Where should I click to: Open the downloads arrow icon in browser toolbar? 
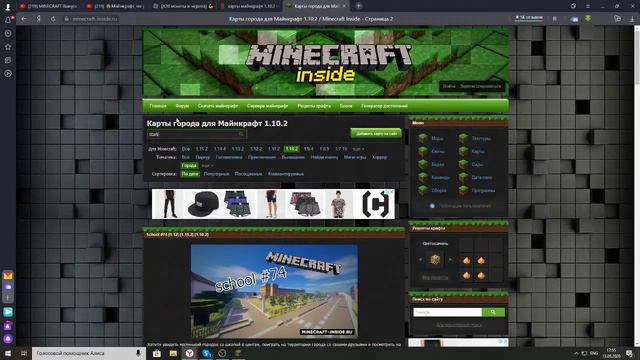632,19
